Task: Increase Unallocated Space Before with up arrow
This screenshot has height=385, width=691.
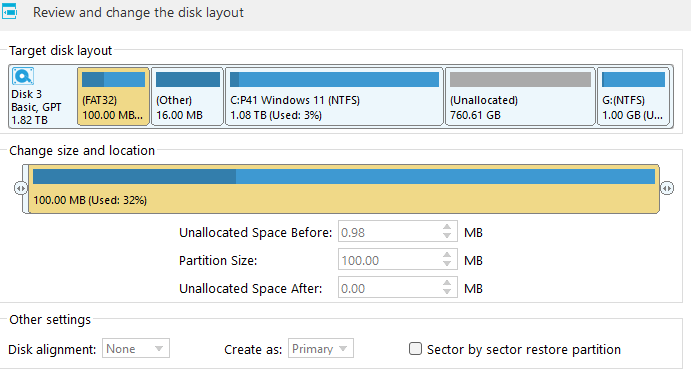Action: coord(447,227)
